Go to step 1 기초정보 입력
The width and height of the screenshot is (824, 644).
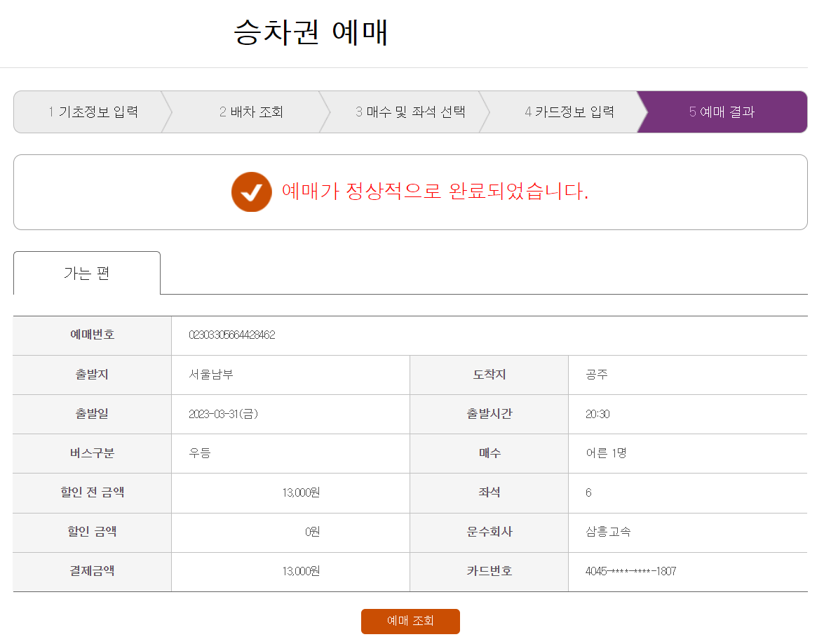click(93, 112)
